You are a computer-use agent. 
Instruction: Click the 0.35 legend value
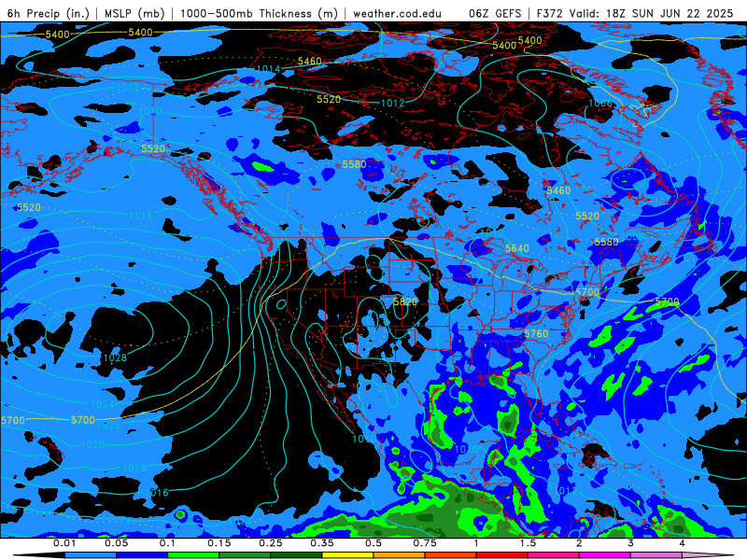pyautogui.click(x=322, y=543)
